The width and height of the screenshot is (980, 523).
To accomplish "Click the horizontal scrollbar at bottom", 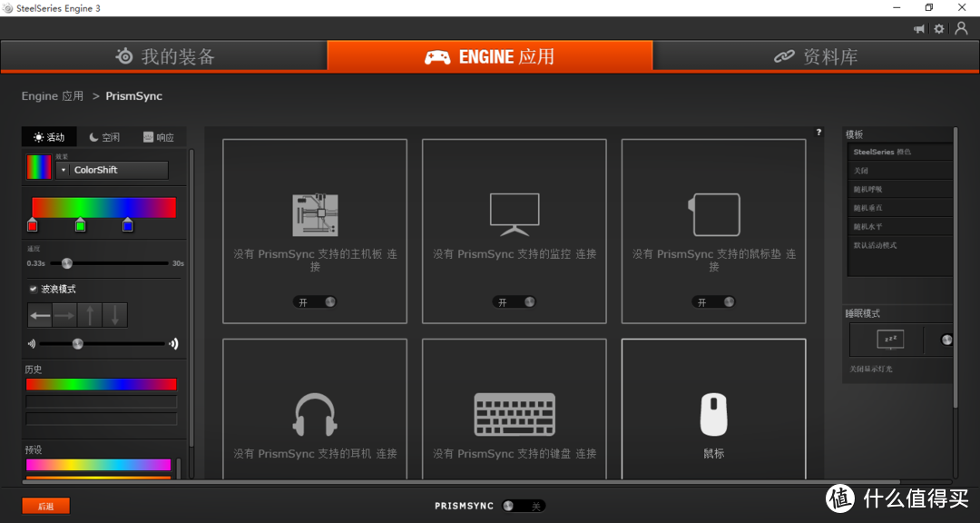I will [x=461, y=482].
